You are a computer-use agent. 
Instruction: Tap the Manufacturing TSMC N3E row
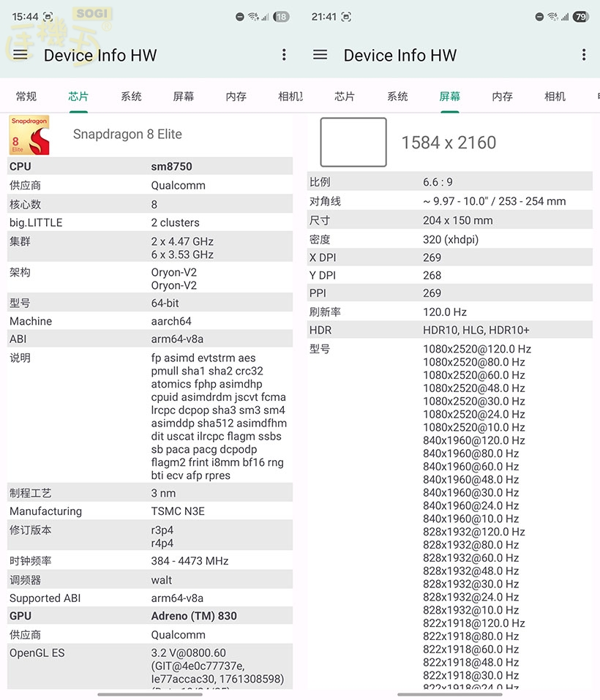tap(150, 511)
